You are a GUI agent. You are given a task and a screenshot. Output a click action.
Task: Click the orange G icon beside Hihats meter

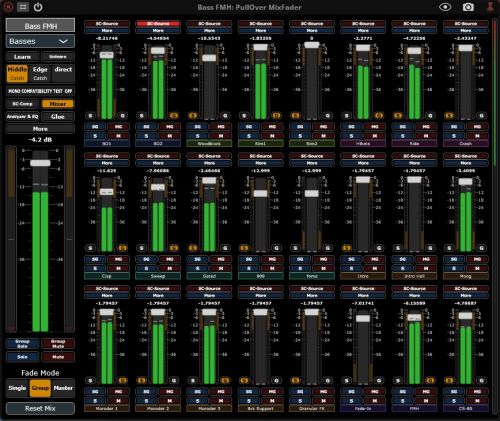click(379, 116)
